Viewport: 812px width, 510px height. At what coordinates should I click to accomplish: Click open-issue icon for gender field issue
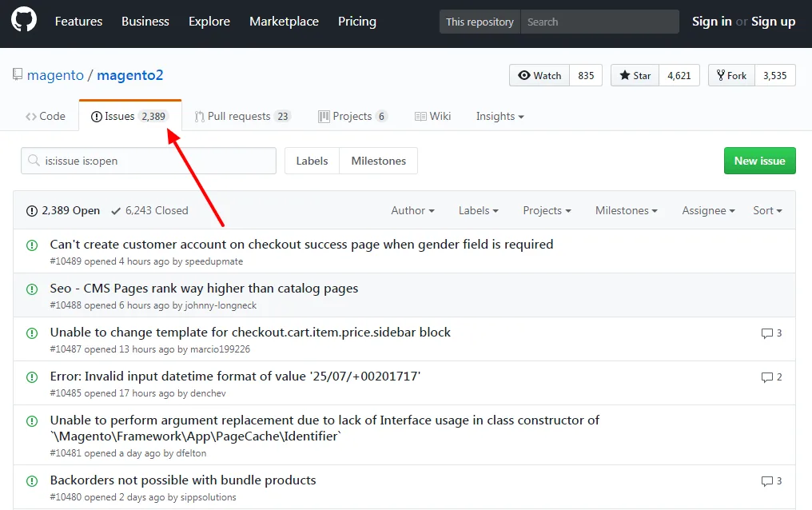(32, 245)
